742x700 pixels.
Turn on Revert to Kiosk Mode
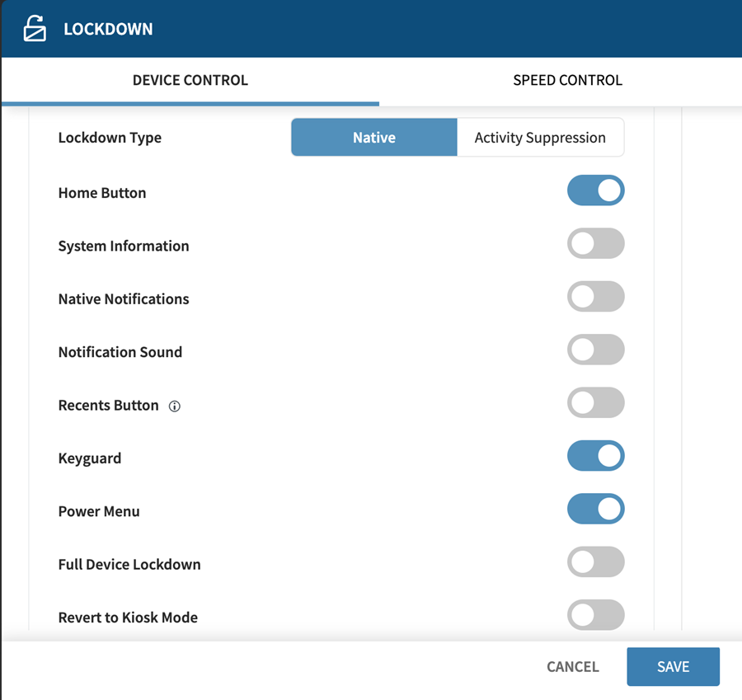coord(596,615)
